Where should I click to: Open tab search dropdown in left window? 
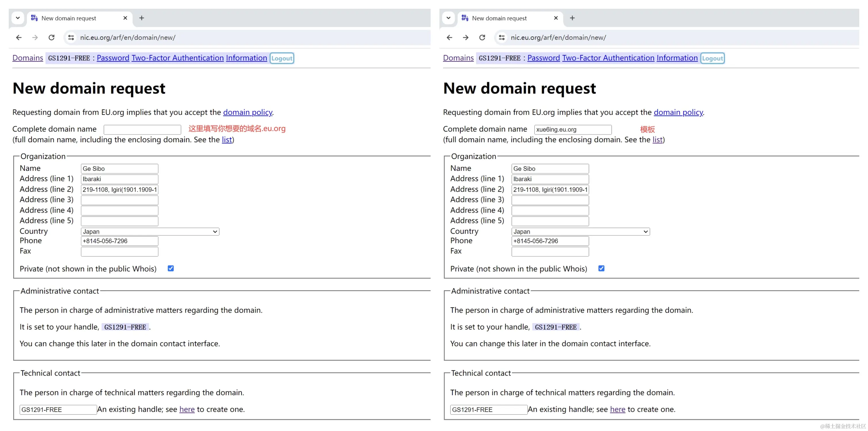pyautogui.click(x=18, y=18)
